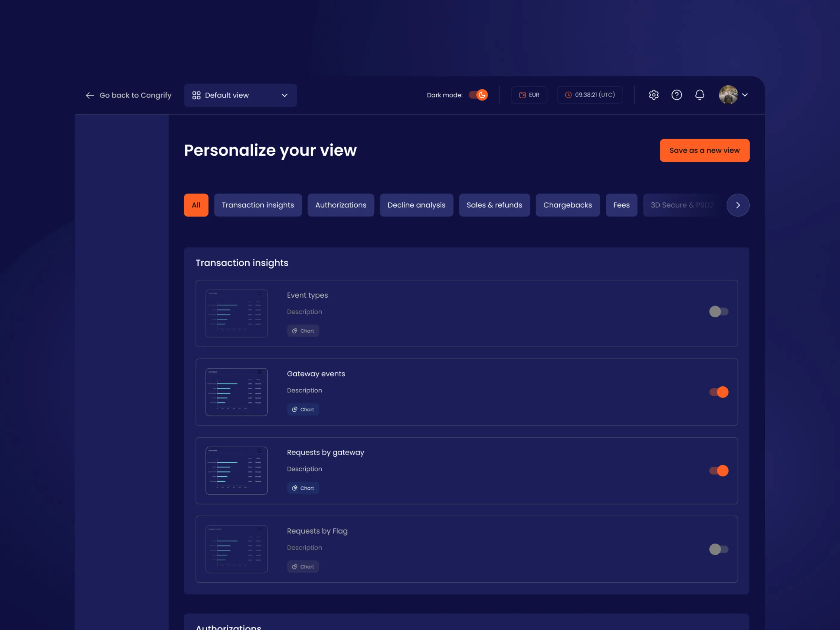Viewport: 840px width, 630px height.
Task: Switch to Authorizations tab
Action: pos(340,205)
